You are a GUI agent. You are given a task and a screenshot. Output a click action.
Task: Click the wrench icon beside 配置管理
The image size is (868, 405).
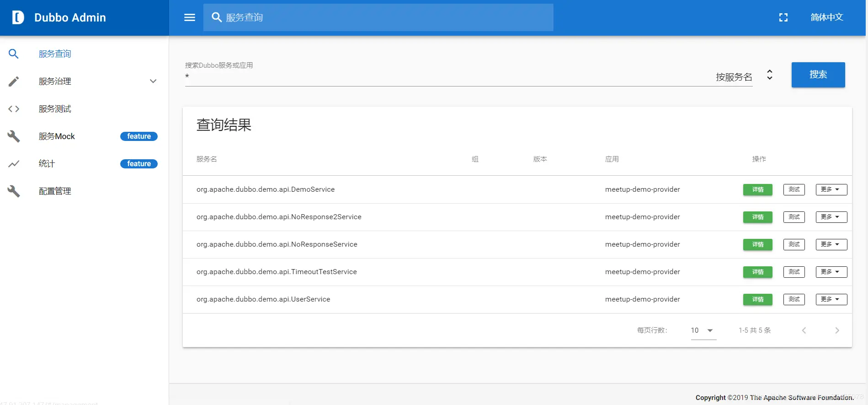point(14,191)
